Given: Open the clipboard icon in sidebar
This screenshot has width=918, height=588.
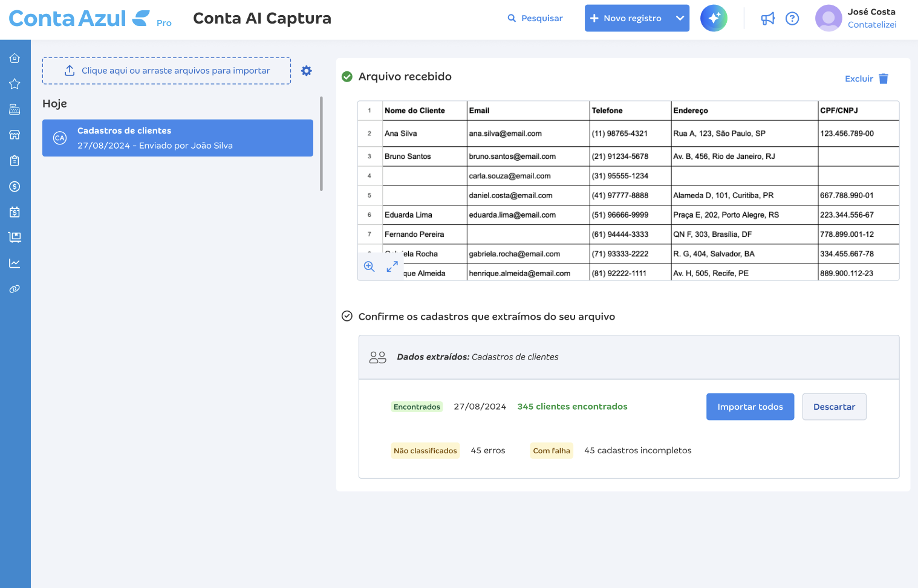Looking at the screenshot, I should [x=15, y=161].
